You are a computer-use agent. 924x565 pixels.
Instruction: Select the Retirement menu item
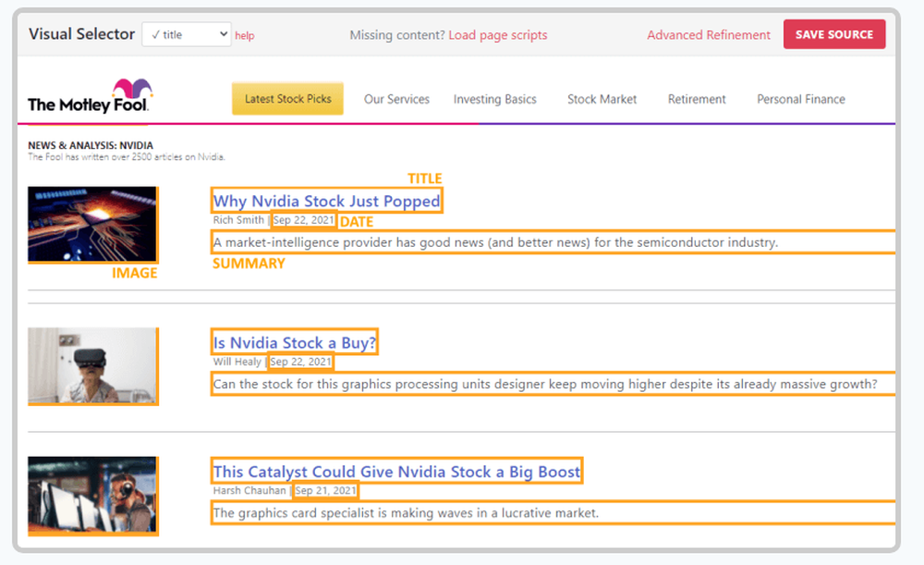tap(697, 99)
